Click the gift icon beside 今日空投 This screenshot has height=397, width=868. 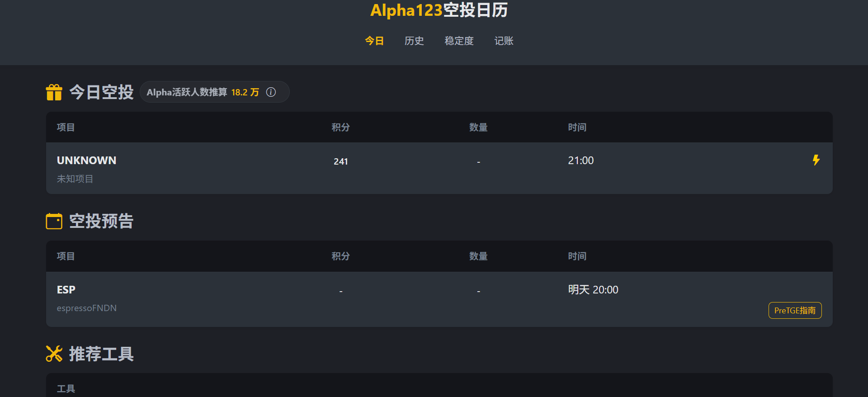pos(54,92)
